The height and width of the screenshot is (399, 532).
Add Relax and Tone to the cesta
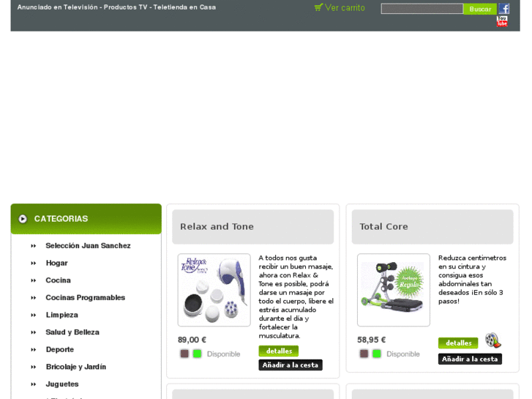pyautogui.click(x=291, y=365)
